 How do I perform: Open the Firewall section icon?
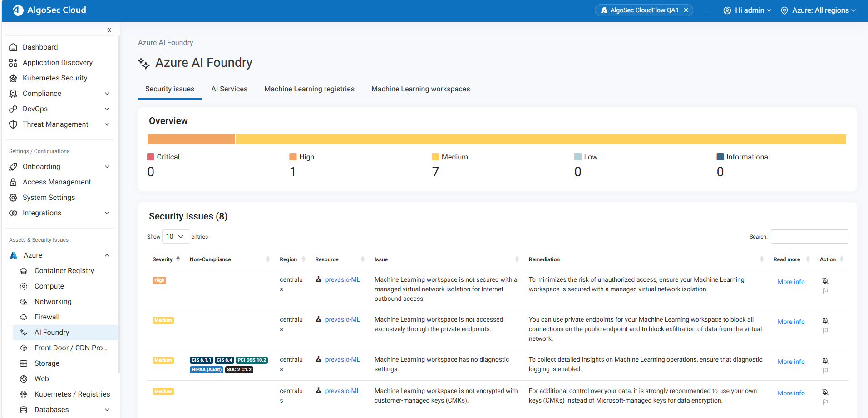point(24,317)
